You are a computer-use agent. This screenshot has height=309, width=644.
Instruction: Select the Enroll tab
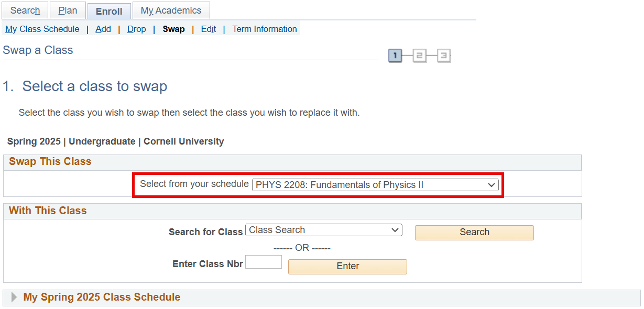point(109,11)
